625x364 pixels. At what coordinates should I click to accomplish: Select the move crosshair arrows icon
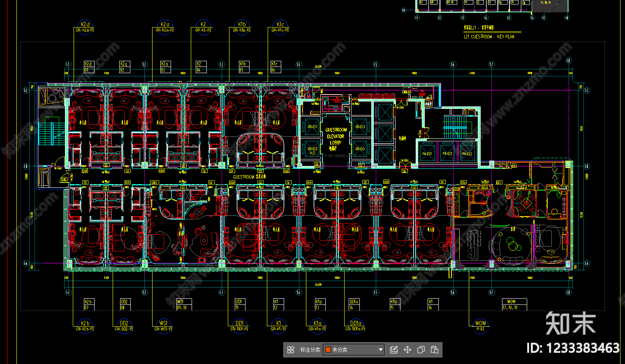coord(407,350)
